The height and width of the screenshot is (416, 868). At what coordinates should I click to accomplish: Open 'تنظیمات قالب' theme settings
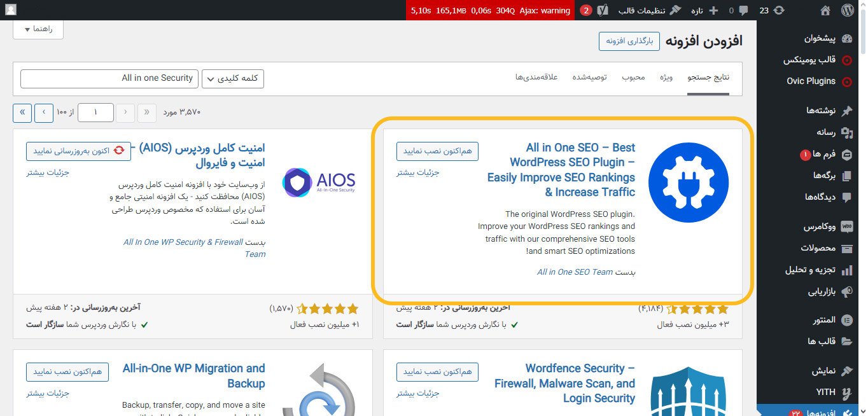650,10
